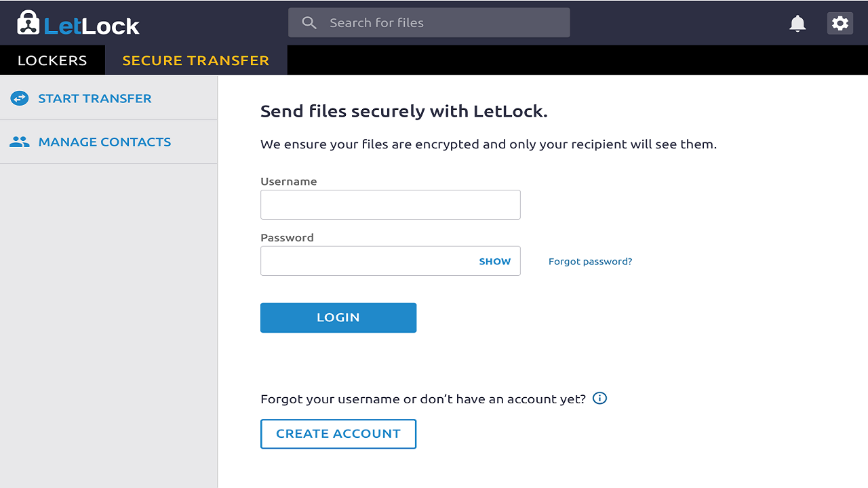Open settings gear icon

tap(840, 23)
